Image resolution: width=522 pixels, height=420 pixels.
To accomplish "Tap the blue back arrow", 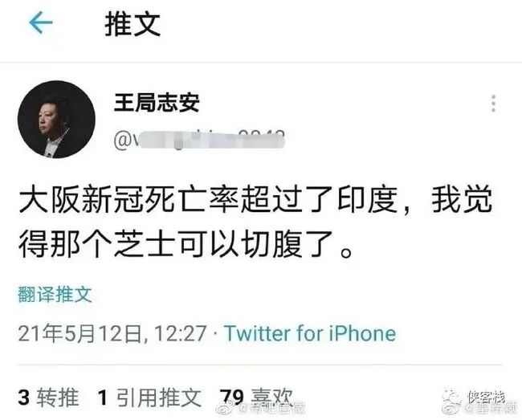I will (x=41, y=22).
